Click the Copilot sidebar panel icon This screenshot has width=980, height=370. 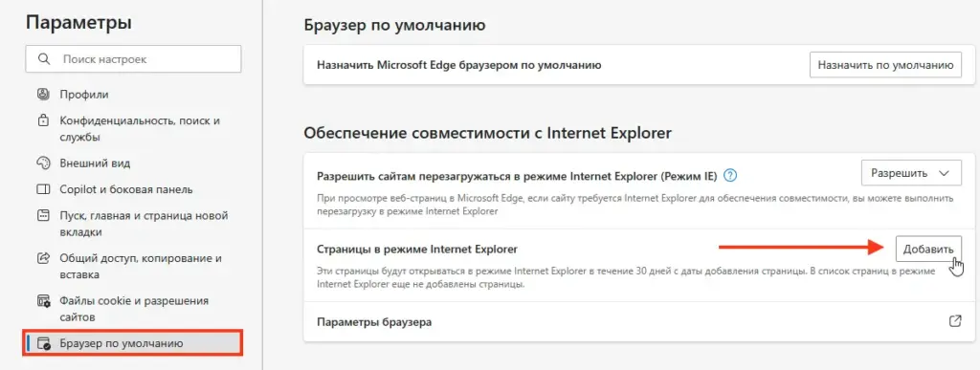pyautogui.click(x=43, y=189)
